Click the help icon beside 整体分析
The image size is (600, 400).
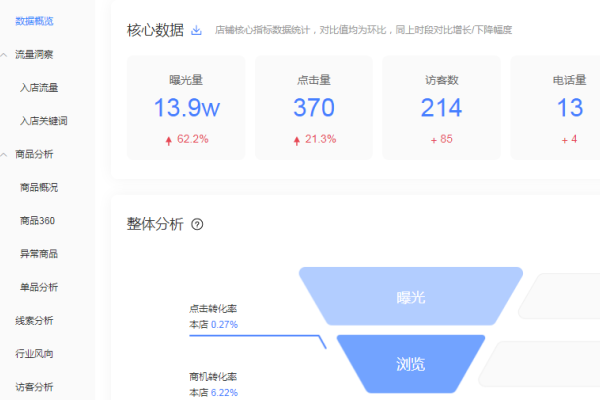click(x=197, y=224)
